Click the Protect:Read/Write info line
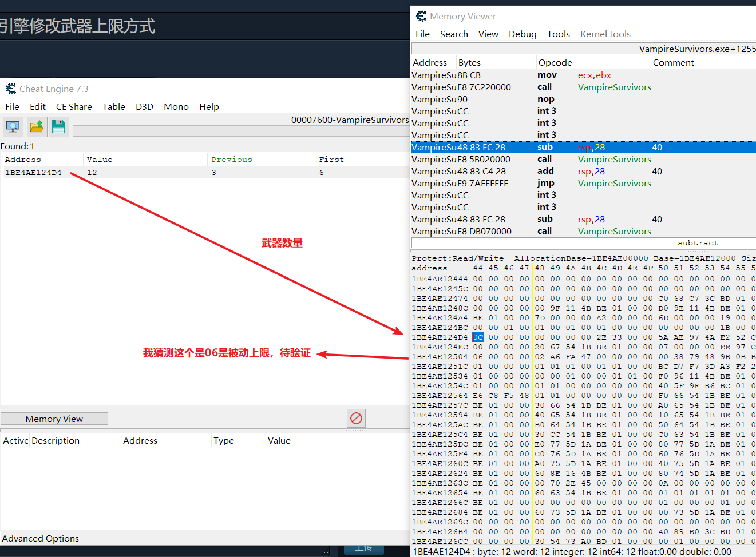This screenshot has width=756, height=557. tap(583, 258)
